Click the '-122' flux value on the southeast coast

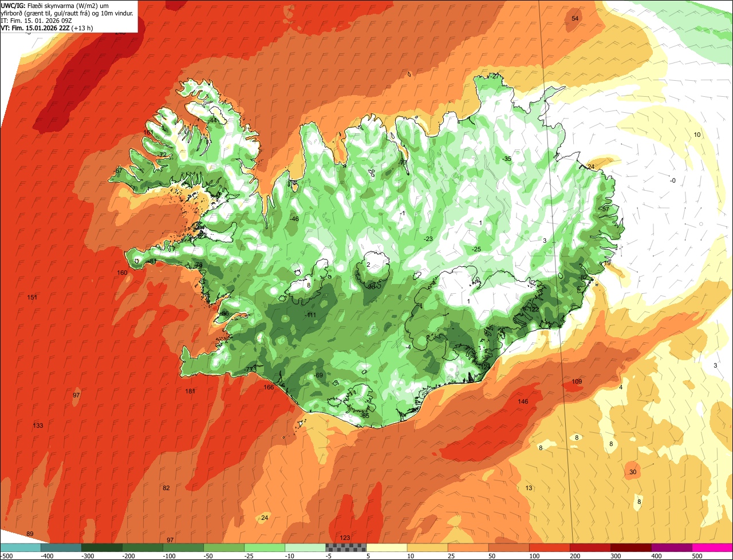pyautogui.click(x=532, y=309)
